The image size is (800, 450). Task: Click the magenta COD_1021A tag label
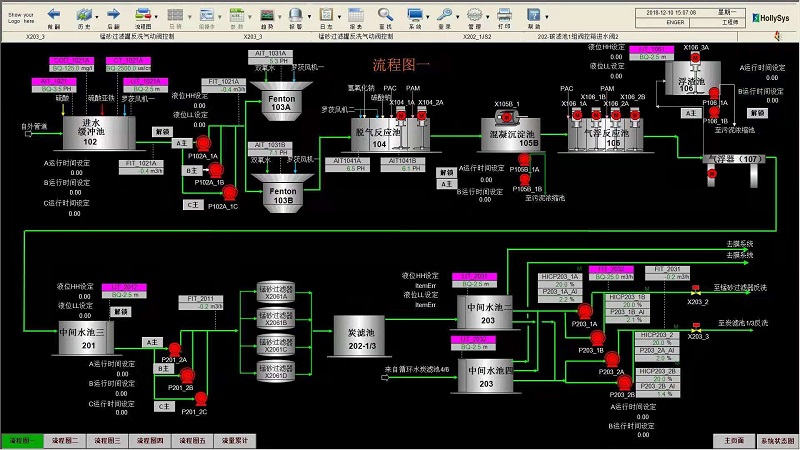click(x=72, y=60)
